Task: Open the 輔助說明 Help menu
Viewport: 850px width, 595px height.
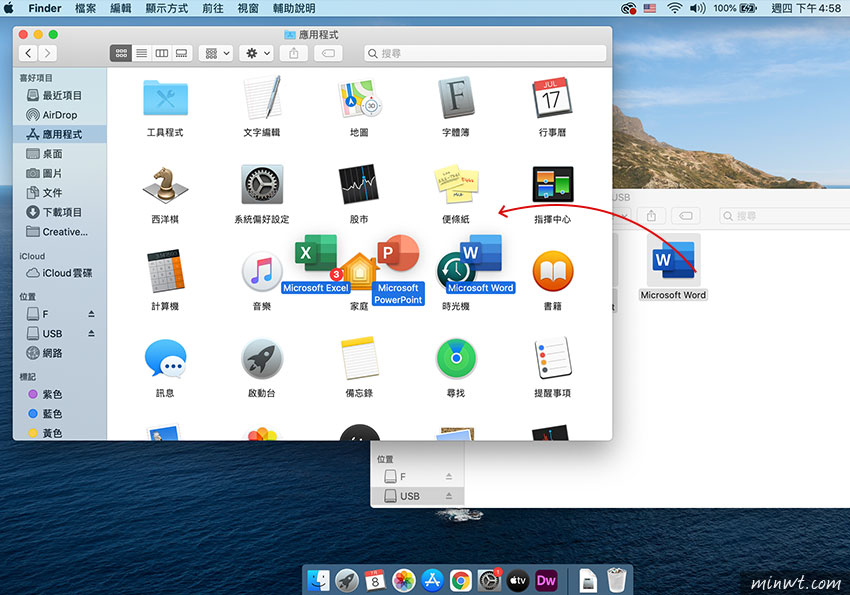Action: (294, 8)
